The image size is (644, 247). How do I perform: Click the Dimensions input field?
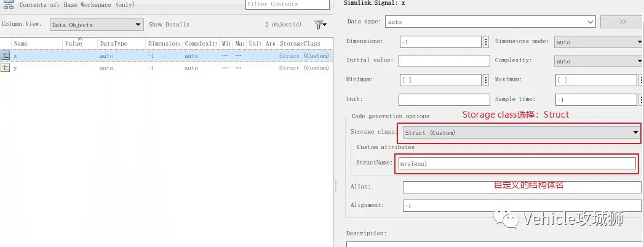click(x=440, y=42)
